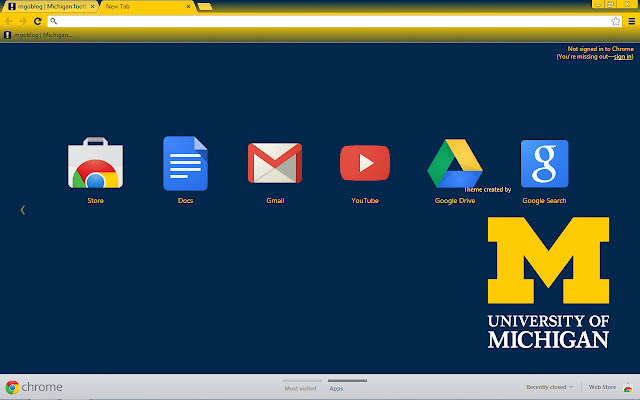Open the Chrome hamburger menu
Viewport: 640px width, 400px height.
[631, 21]
